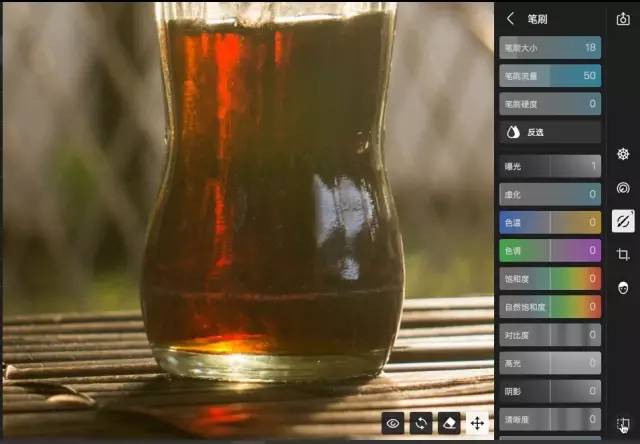Adjust the 笔刷流量 slider showing 50
Image resolution: width=640 pixels, height=444 pixels.
pos(550,75)
